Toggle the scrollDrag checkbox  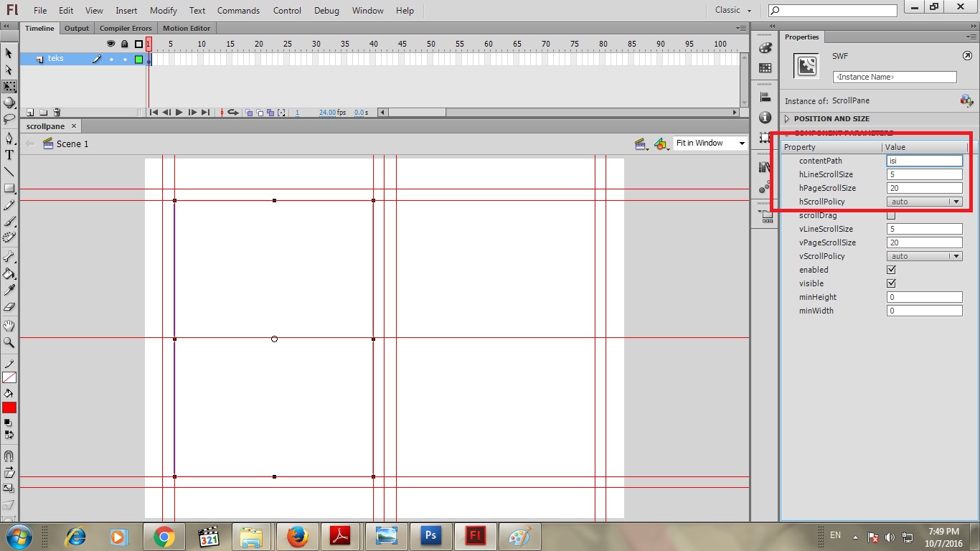[x=891, y=215]
